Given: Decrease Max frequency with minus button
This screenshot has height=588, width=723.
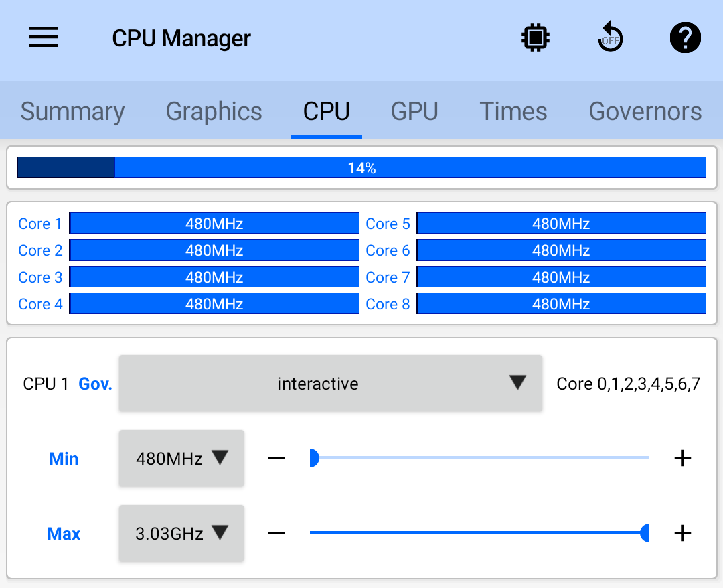Looking at the screenshot, I should pyautogui.click(x=276, y=534).
